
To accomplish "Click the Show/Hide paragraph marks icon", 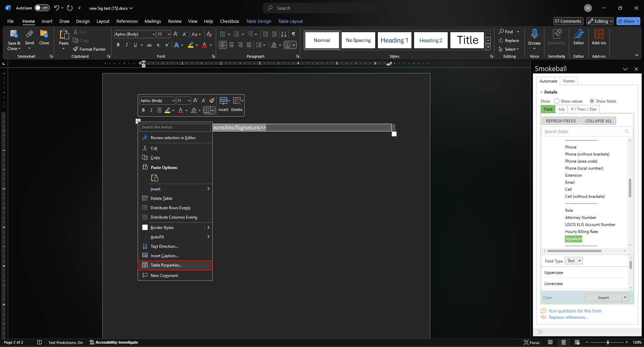I will coord(294,34).
